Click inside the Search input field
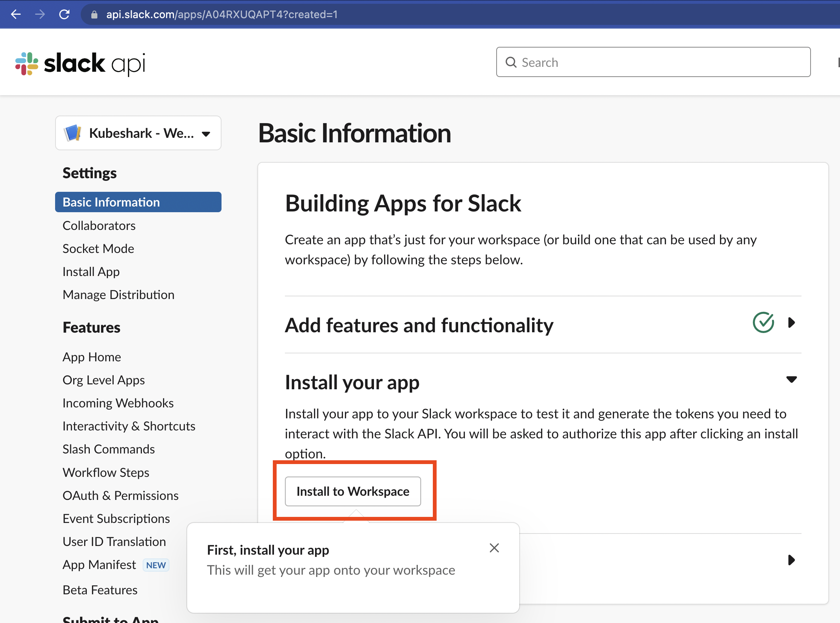Screen dimensions: 840x623 [642, 62]
